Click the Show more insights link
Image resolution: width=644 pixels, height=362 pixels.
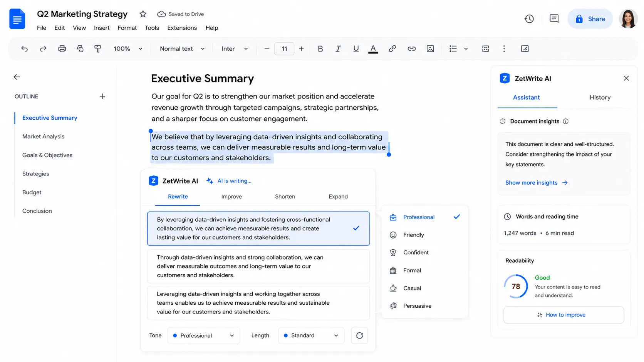[x=537, y=183]
